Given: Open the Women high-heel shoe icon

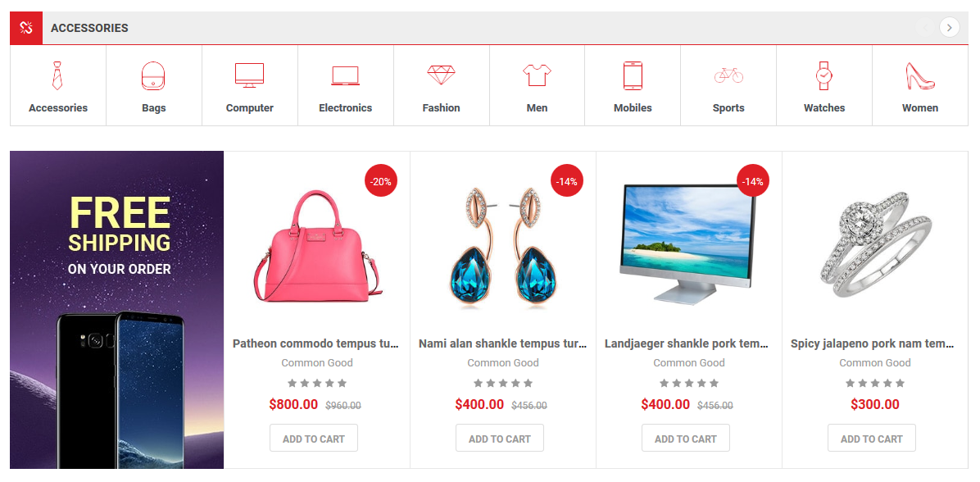Looking at the screenshot, I should [x=920, y=75].
